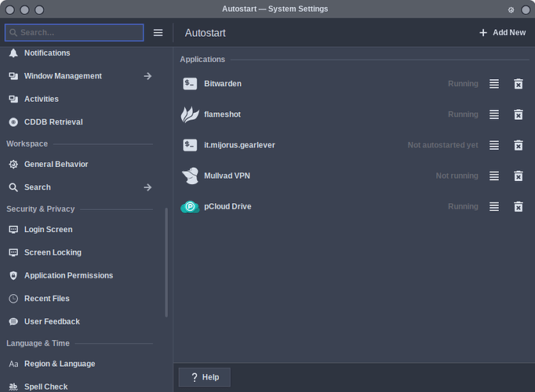535x392 pixels.
Task: Open properties for pCloud Drive
Action: pos(494,206)
